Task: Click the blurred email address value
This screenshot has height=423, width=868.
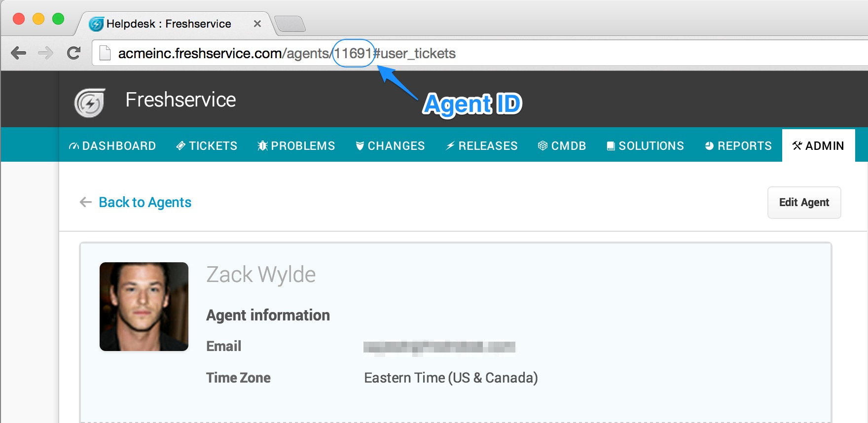Action: 439,348
